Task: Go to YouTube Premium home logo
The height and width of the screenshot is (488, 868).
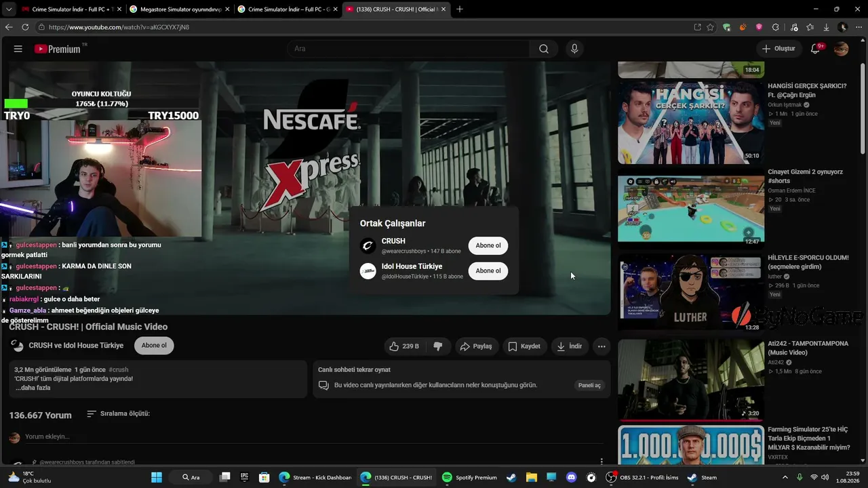Action: 58,49
